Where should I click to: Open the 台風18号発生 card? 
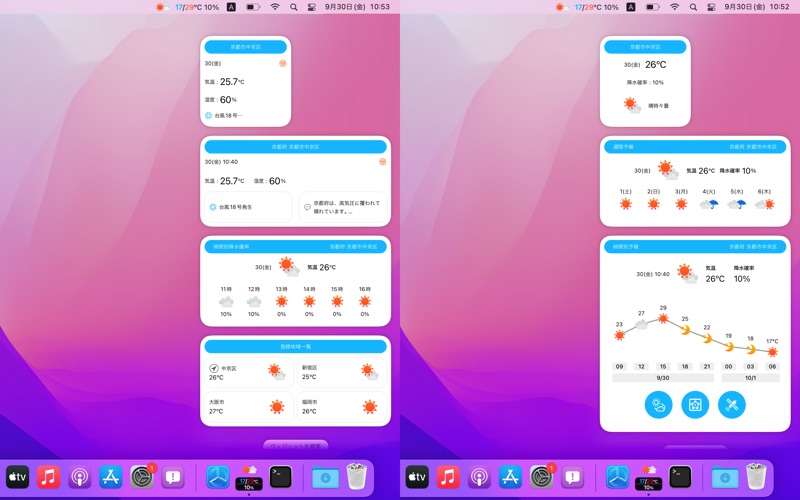coord(248,207)
